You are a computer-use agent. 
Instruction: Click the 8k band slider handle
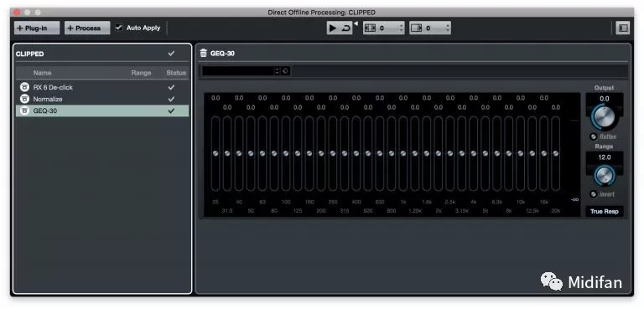tap(508, 153)
